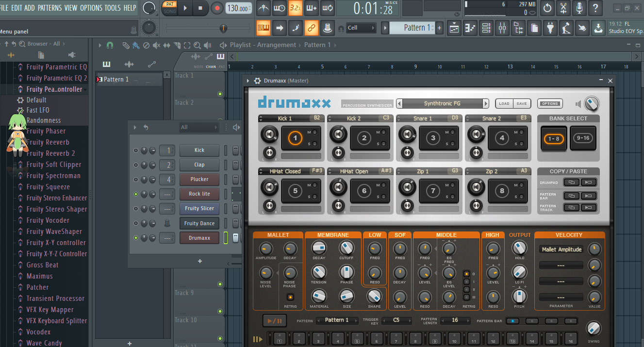Collapse Fruity Pea..ontroller browser folder
Image resolution: width=644 pixels, height=347 pixels.
click(x=54, y=89)
